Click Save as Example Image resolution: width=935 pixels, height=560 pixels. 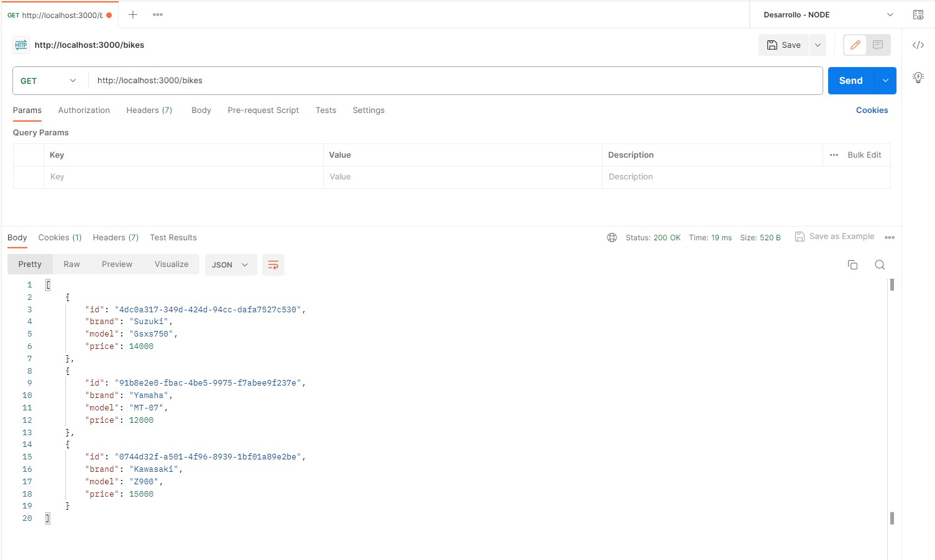tap(835, 237)
